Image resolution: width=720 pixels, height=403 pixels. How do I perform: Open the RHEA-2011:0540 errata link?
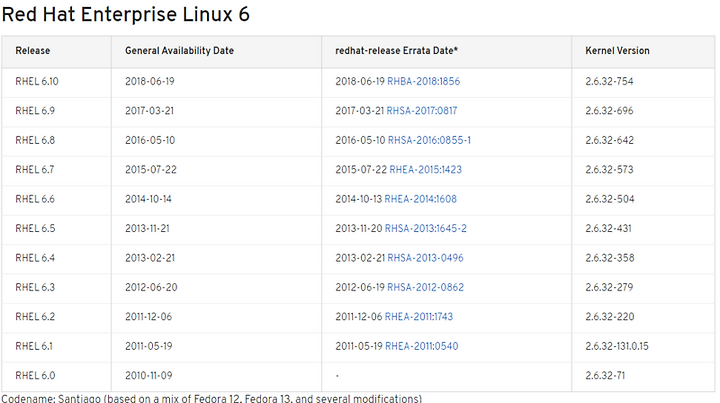point(422,346)
